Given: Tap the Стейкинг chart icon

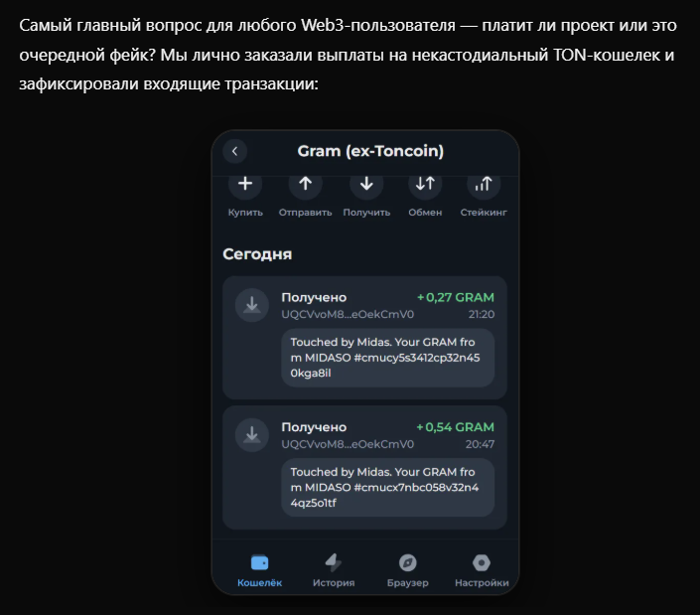Looking at the screenshot, I should [484, 184].
